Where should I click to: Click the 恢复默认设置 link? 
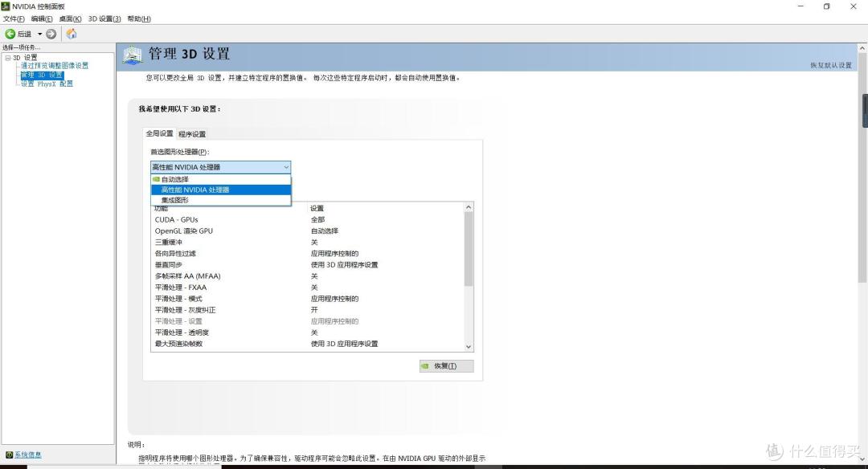831,65
